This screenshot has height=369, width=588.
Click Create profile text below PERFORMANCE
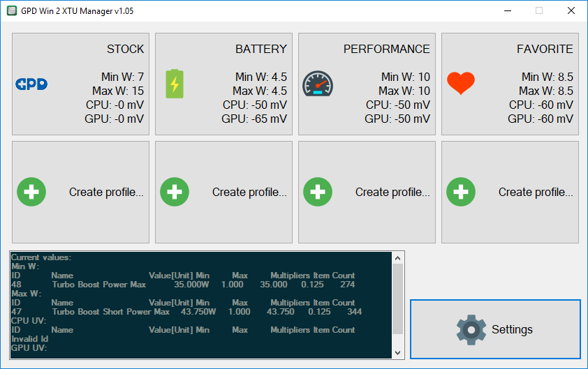pos(392,193)
